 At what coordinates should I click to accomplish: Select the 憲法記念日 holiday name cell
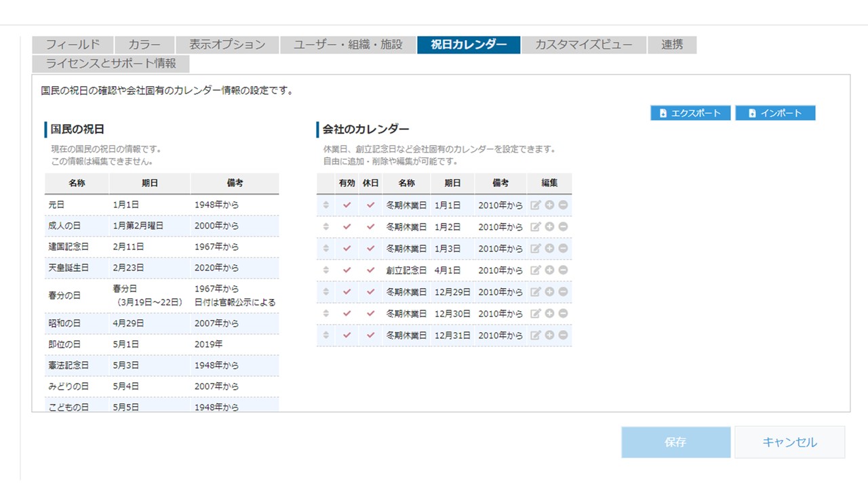(x=77, y=365)
